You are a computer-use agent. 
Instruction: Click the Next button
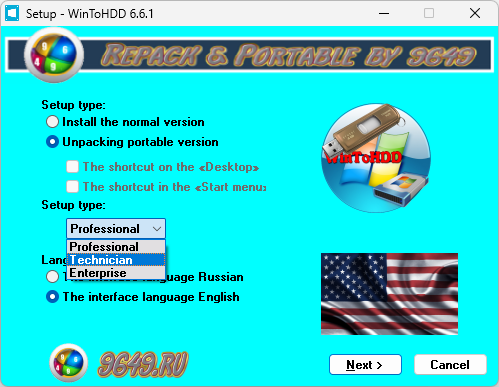tap(365, 365)
